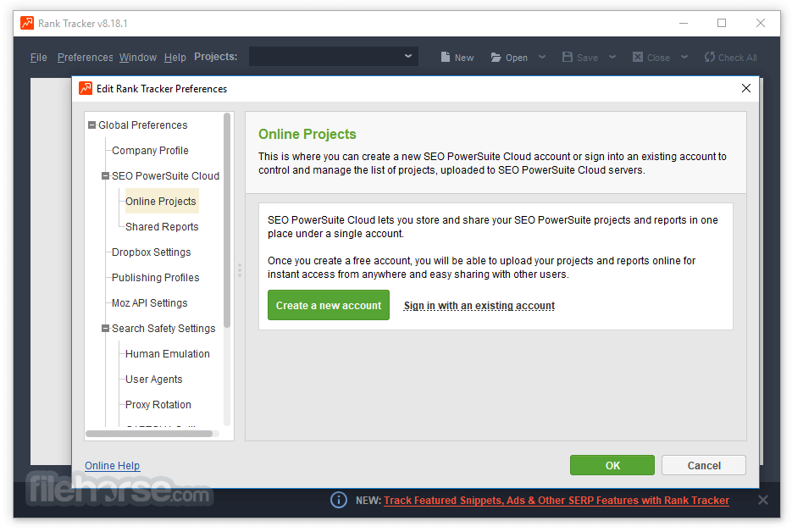Close the Edit Rank Tracker Preferences dialog
792x532 pixels.
[x=745, y=88]
